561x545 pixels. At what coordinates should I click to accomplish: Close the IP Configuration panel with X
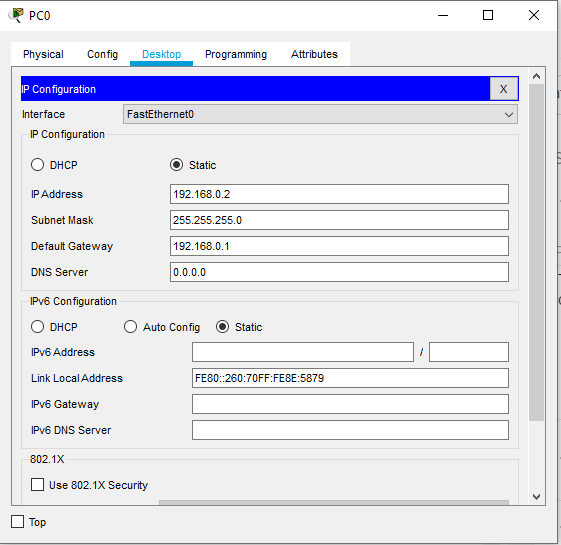click(503, 89)
